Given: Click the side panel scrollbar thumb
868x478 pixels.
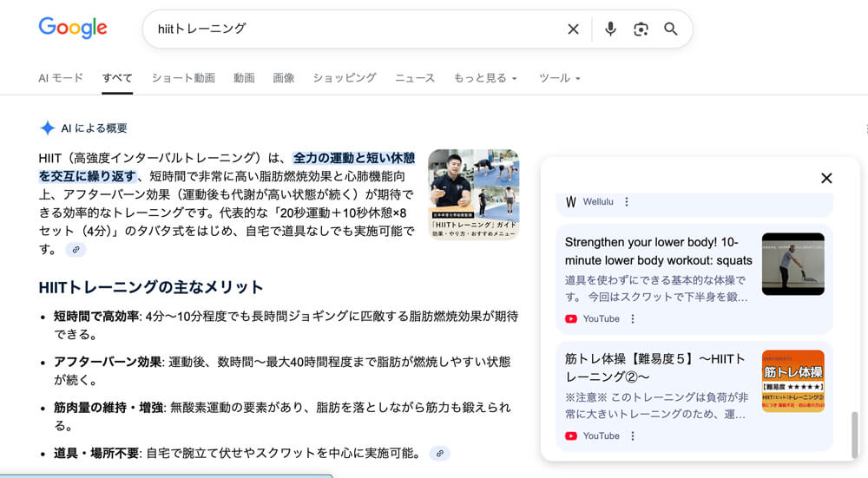Looking at the screenshot, I should (855, 435).
